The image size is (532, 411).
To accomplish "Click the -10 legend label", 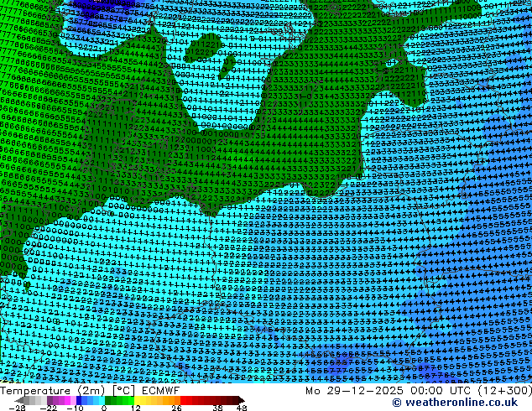I will tap(75, 408).
